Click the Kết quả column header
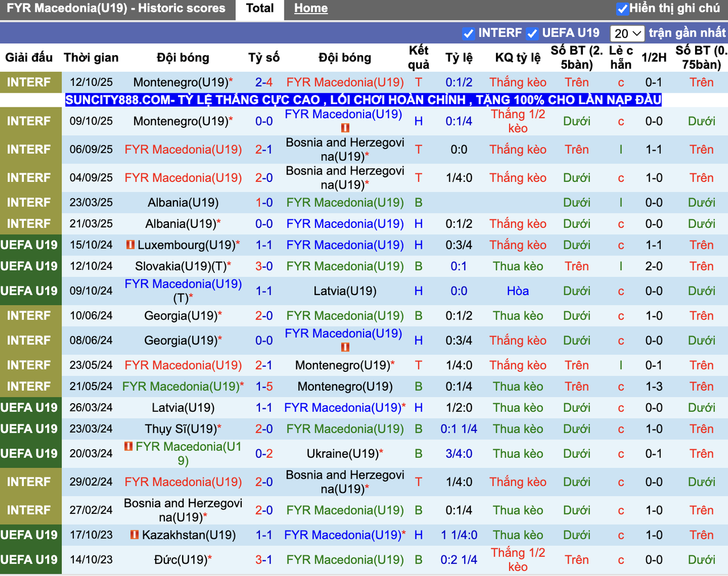This screenshot has width=728, height=576. pyautogui.click(x=419, y=57)
